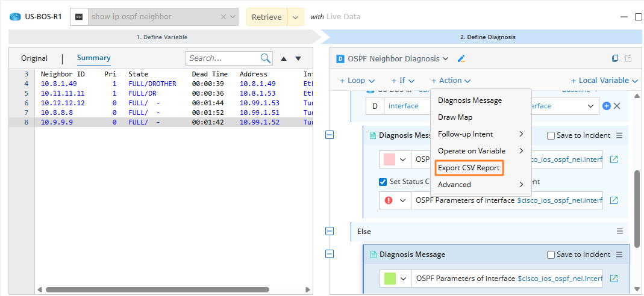The image size is (644, 296).
Task: Expand the green message text editor icon
Action: coord(614,279)
